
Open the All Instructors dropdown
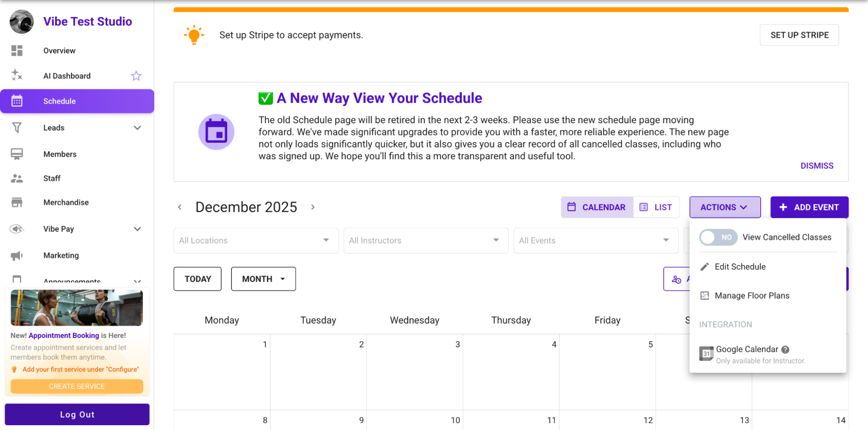(x=425, y=240)
